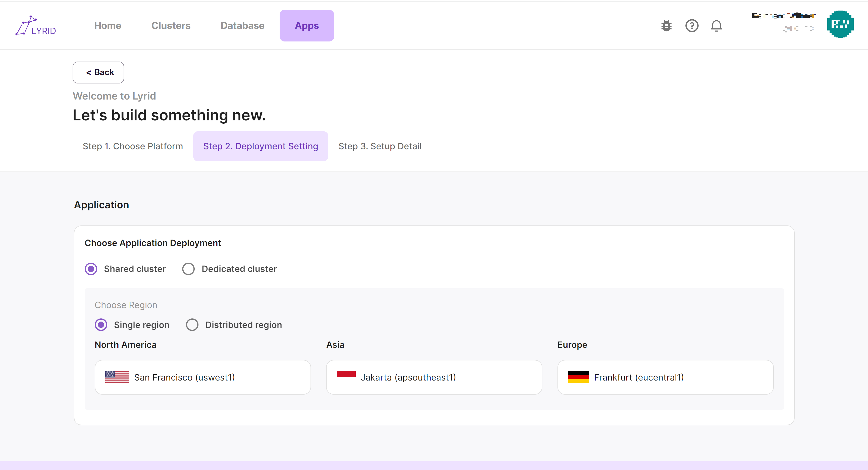Viewport: 868px width, 470px height.
Task: Go to the Home menu item
Action: pos(108,26)
